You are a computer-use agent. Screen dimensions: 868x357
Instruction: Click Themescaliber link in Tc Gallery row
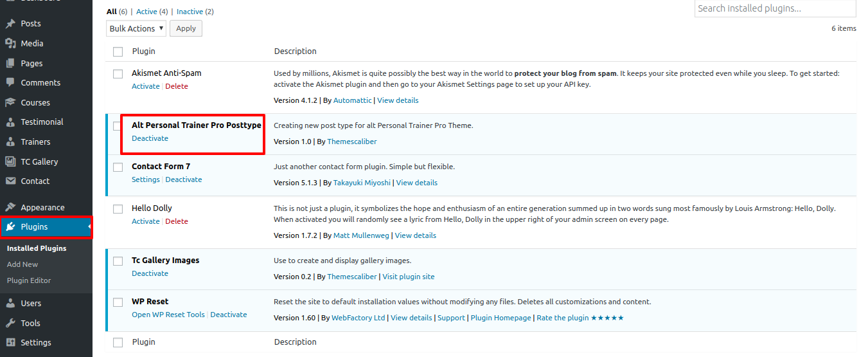(x=352, y=277)
